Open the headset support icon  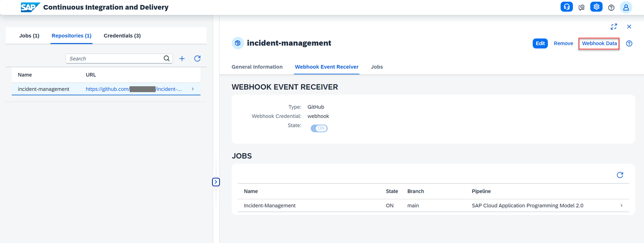click(567, 7)
